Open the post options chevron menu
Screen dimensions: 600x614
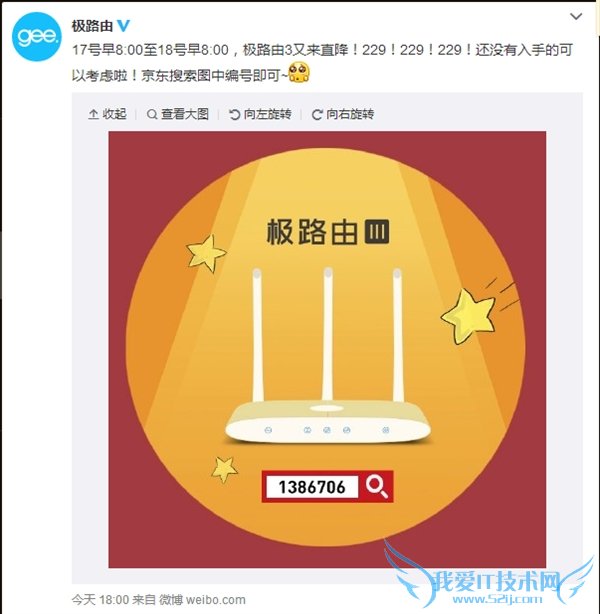pos(576,16)
